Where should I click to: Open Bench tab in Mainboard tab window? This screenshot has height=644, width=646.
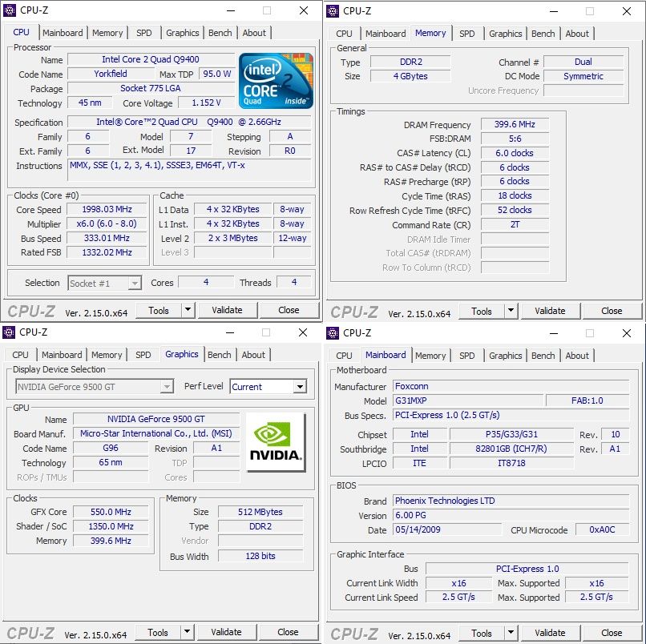tap(543, 356)
